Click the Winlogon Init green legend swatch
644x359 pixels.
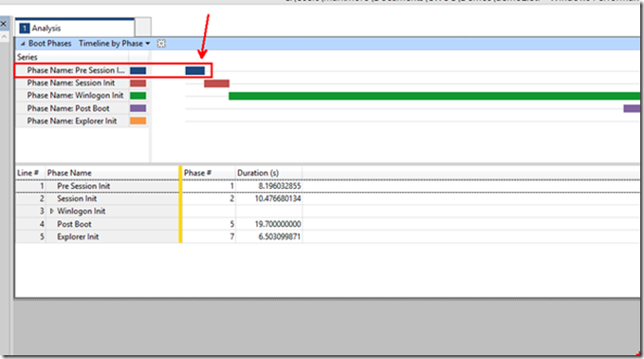click(x=138, y=96)
